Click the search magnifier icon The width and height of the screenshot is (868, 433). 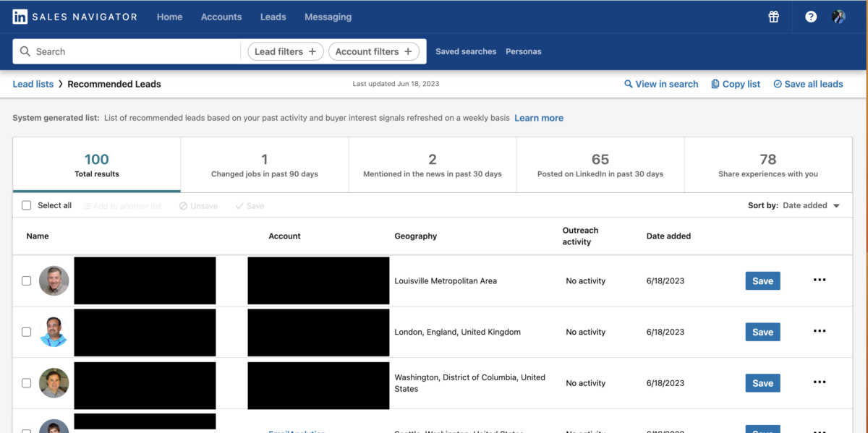[x=25, y=51]
